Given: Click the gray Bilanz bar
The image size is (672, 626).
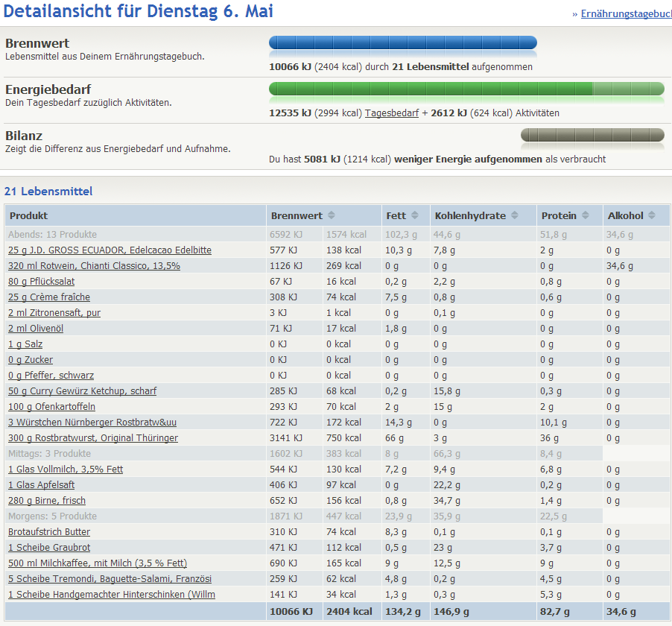Looking at the screenshot, I should (592, 135).
